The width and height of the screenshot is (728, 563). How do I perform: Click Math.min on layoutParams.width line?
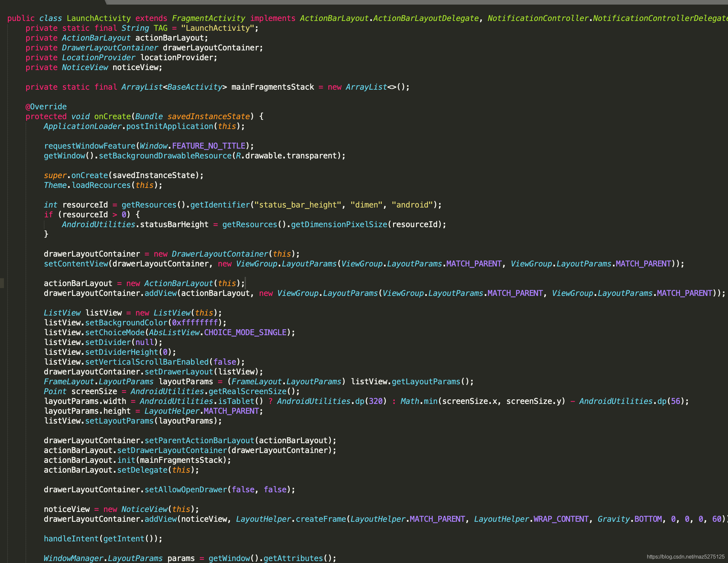point(419,401)
